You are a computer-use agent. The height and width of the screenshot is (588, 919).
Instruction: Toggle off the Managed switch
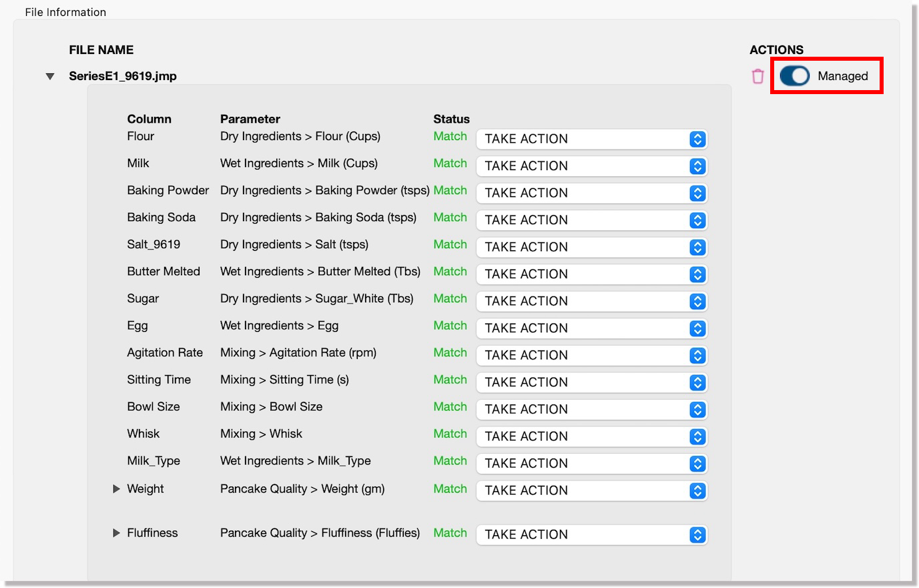click(793, 76)
